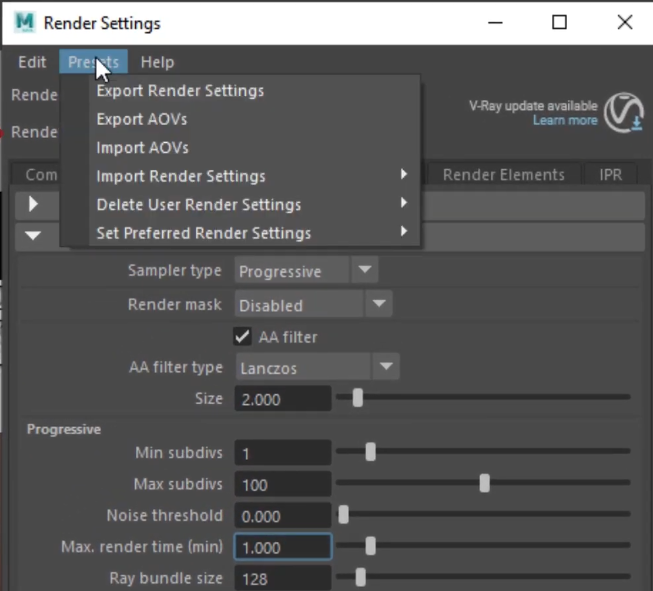Click the Noise threshold input field
653x591 pixels.
tap(282, 516)
